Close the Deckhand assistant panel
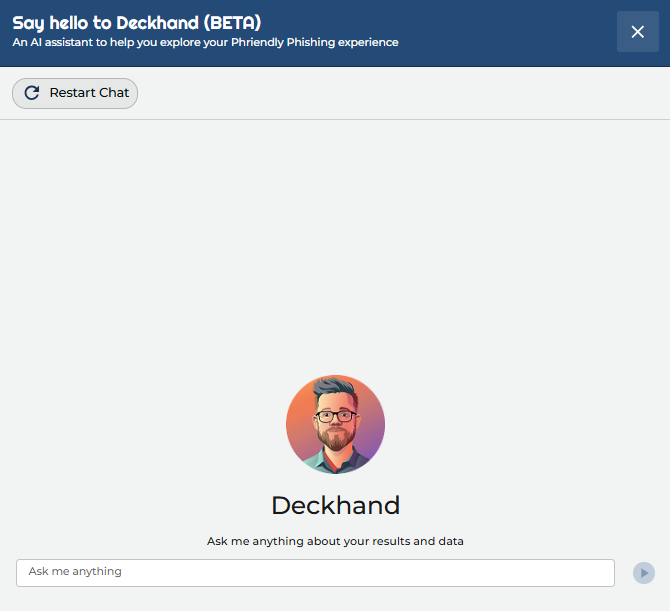 [637, 32]
